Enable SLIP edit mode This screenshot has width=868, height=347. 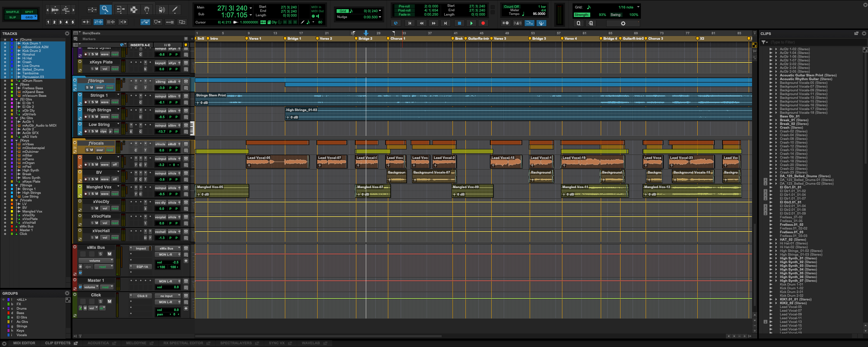[13, 17]
